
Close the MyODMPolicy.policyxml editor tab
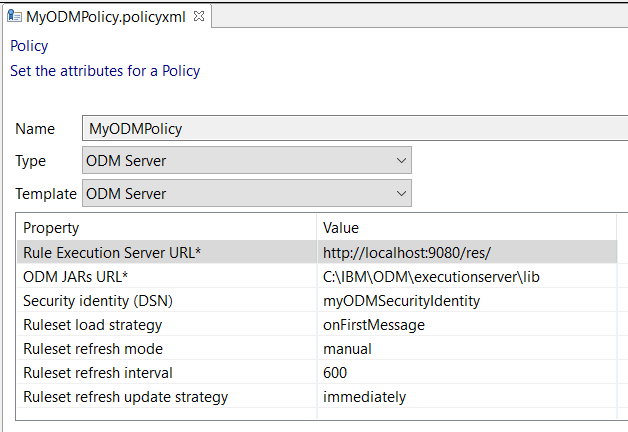pyautogui.click(x=199, y=16)
